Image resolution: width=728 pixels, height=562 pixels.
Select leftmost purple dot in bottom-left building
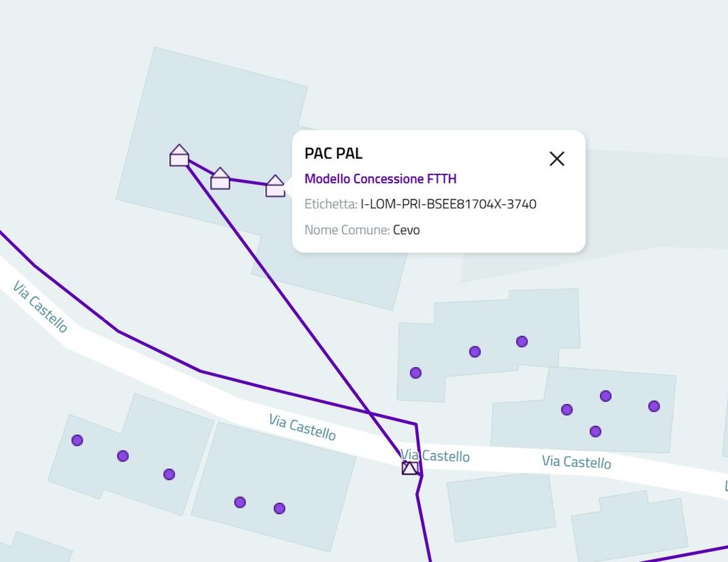point(77,440)
